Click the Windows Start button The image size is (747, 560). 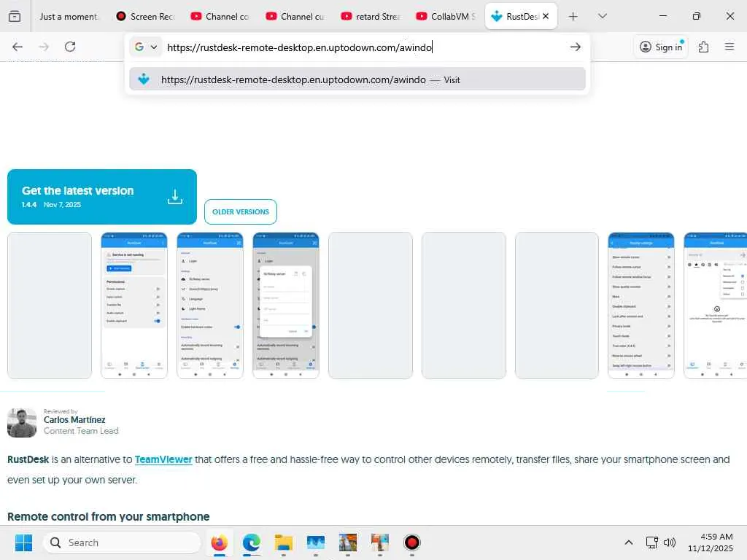pyautogui.click(x=23, y=542)
